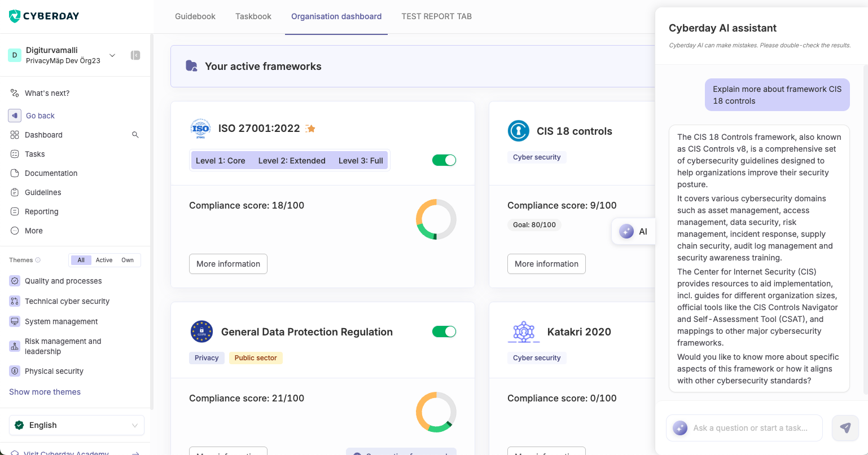Screen dimensions: 868x455
Task: Select Level 3: Full for ISO 27001
Action: [x=361, y=161]
